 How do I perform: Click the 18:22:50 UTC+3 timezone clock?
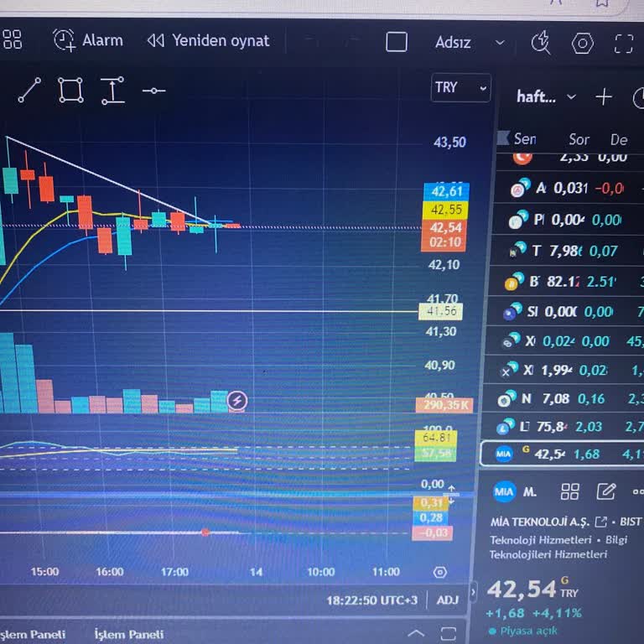pyautogui.click(x=372, y=601)
